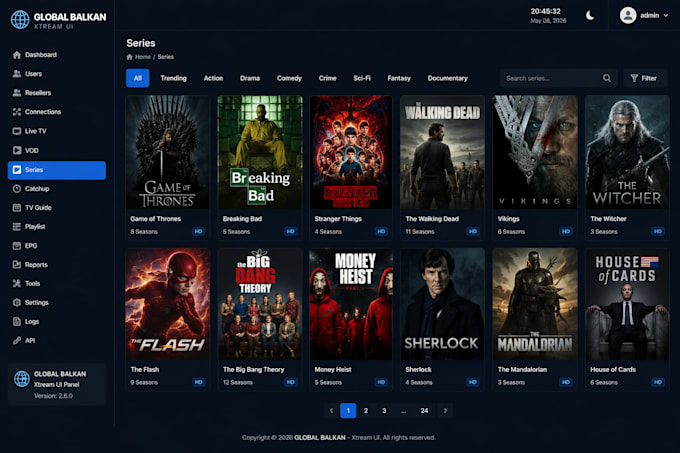Expand the admin account dropdown arrow
Viewport: 680px width, 453px height.
click(x=666, y=16)
